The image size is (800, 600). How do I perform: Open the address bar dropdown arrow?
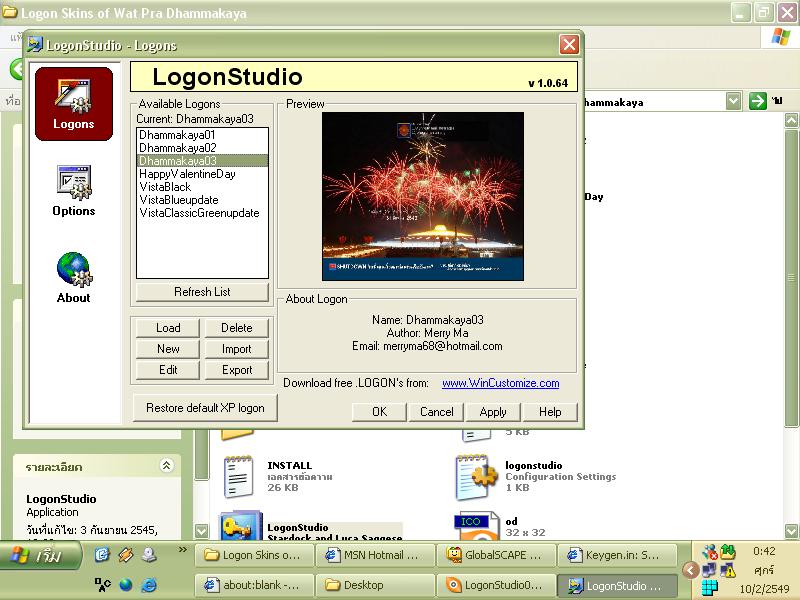[x=733, y=101]
